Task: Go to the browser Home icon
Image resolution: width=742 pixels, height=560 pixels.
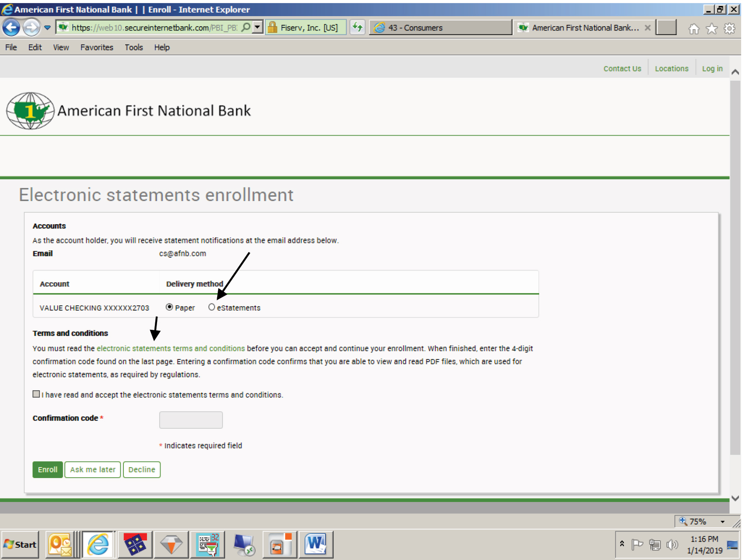Action: [x=694, y=29]
